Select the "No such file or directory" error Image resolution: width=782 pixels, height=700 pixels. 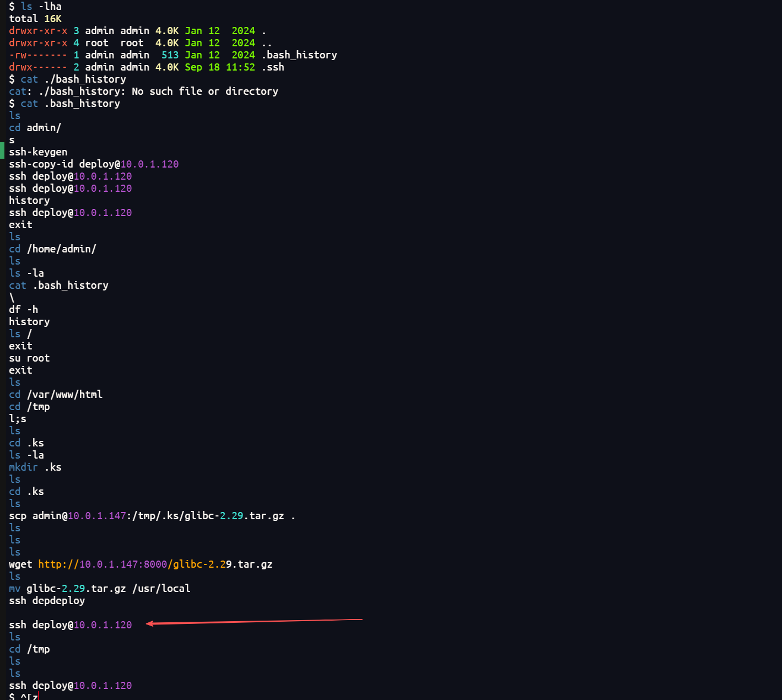[205, 91]
